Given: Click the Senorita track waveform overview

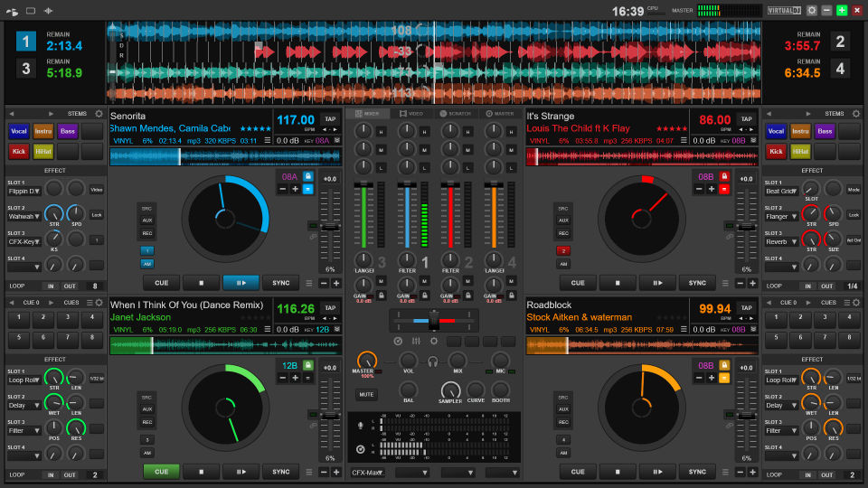Looking at the screenshot, I should tap(225, 156).
